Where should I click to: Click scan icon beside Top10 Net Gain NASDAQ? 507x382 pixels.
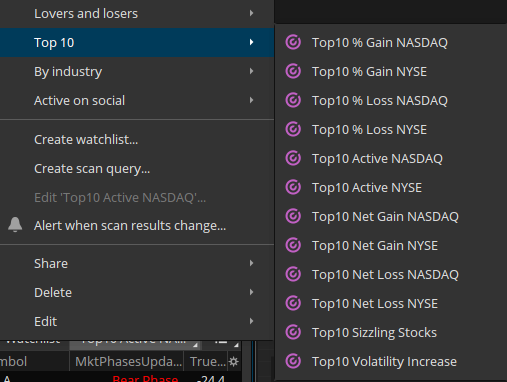(x=293, y=216)
